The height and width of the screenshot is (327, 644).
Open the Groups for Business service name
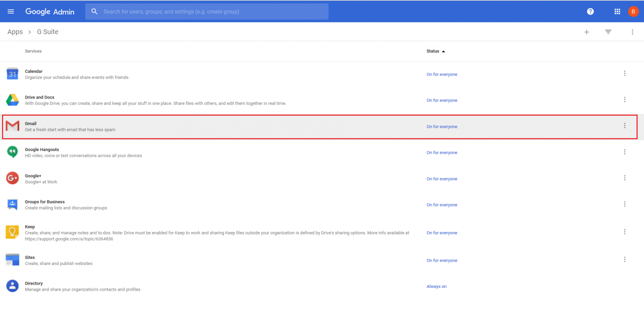pyautogui.click(x=45, y=202)
